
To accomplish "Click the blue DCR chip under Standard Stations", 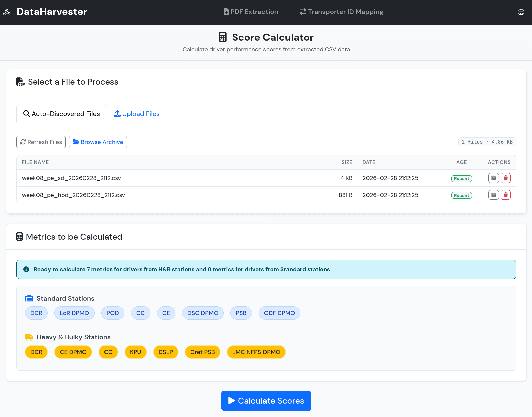I will coord(36,313).
